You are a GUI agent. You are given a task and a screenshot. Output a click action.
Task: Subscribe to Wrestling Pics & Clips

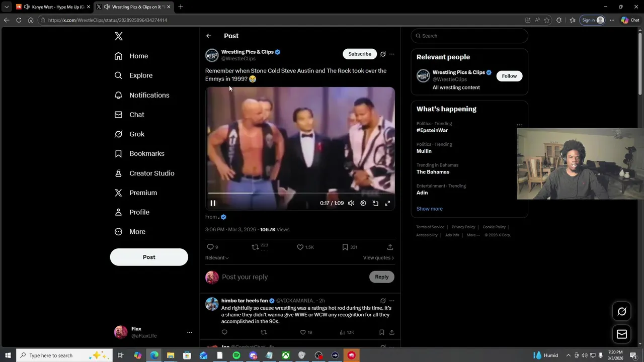[360, 54]
